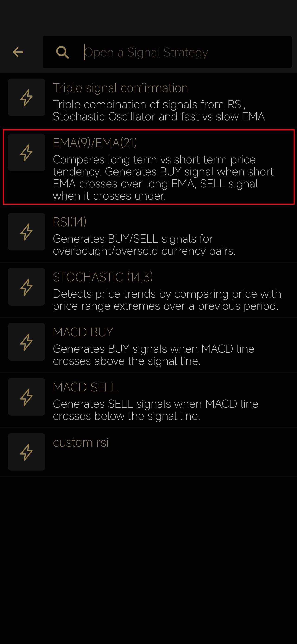
Task: Click the EMA(9)/EMA(21) lightning icon
Action: pos(26,152)
